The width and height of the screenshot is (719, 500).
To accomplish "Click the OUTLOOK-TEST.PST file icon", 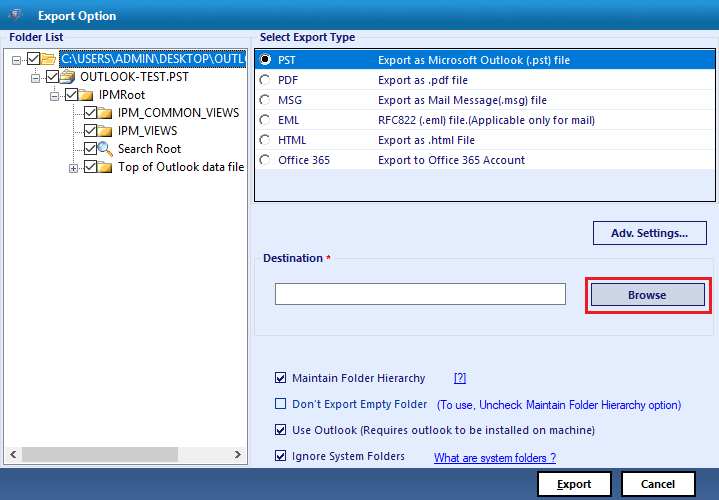I will (67, 77).
